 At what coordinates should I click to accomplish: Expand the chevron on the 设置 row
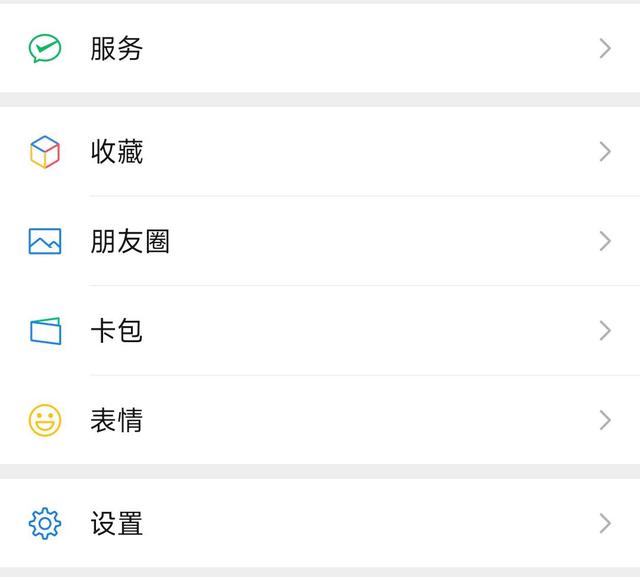605,524
